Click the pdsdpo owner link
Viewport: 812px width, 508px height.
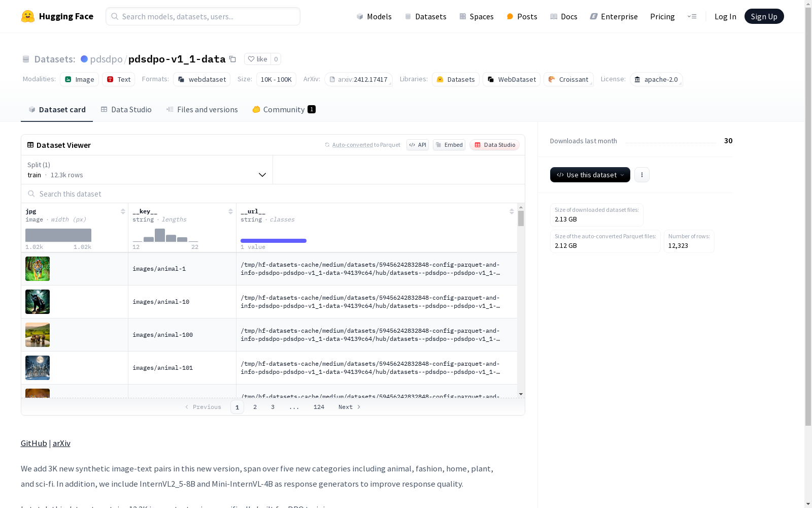[x=106, y=59]
